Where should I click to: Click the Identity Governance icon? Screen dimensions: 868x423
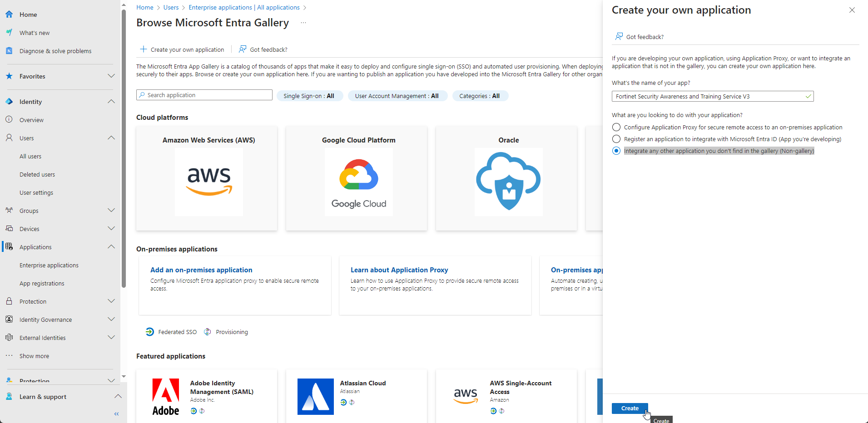coord(9,320)
